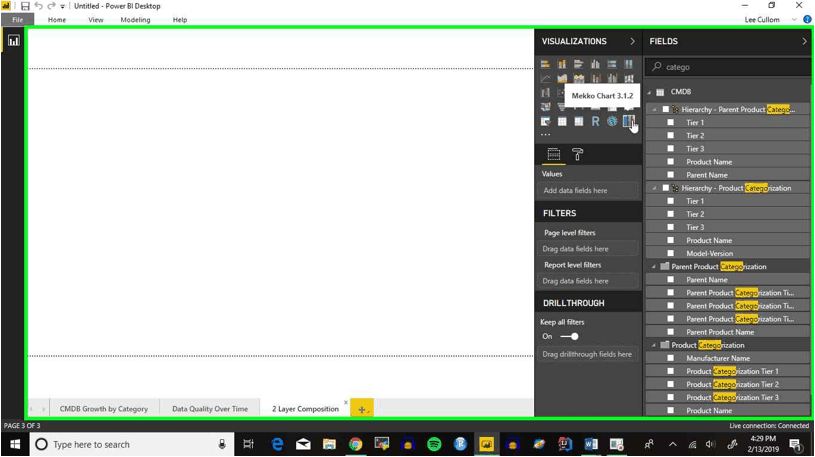
Task: Check the Parent Product Name field
Action: (x=671, y=332)
